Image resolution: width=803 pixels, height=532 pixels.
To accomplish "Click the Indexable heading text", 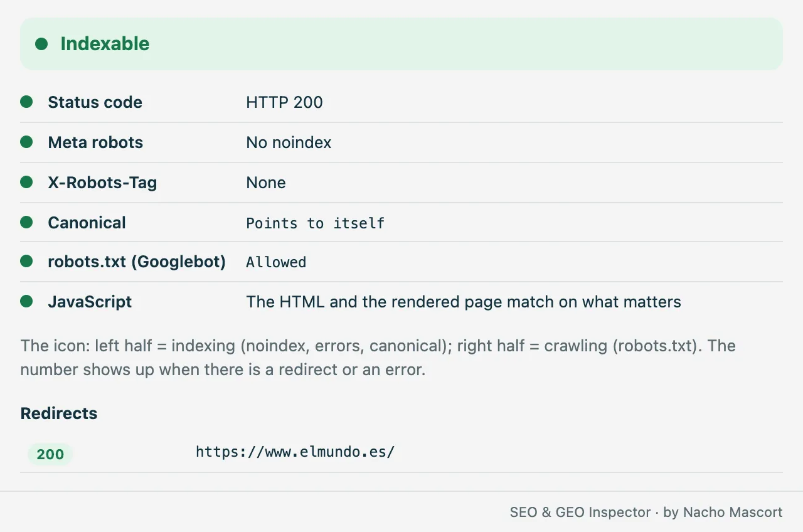I will tap(105, 44).
